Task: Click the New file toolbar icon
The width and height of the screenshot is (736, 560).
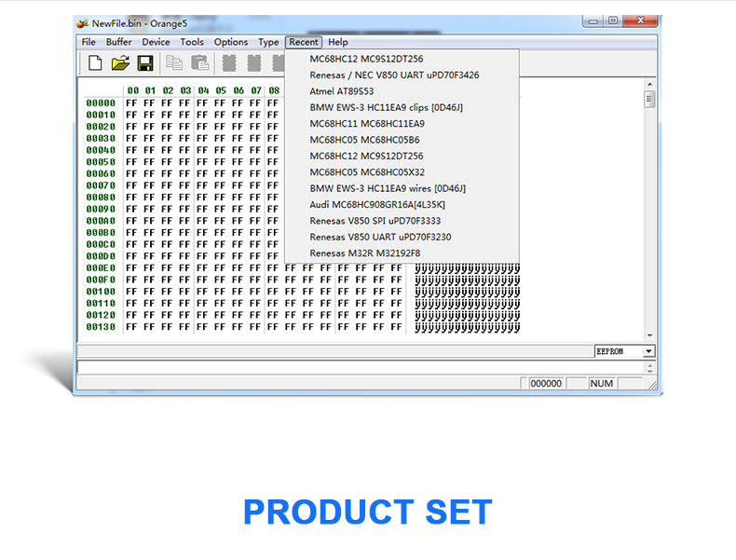Action: (95, 63)
